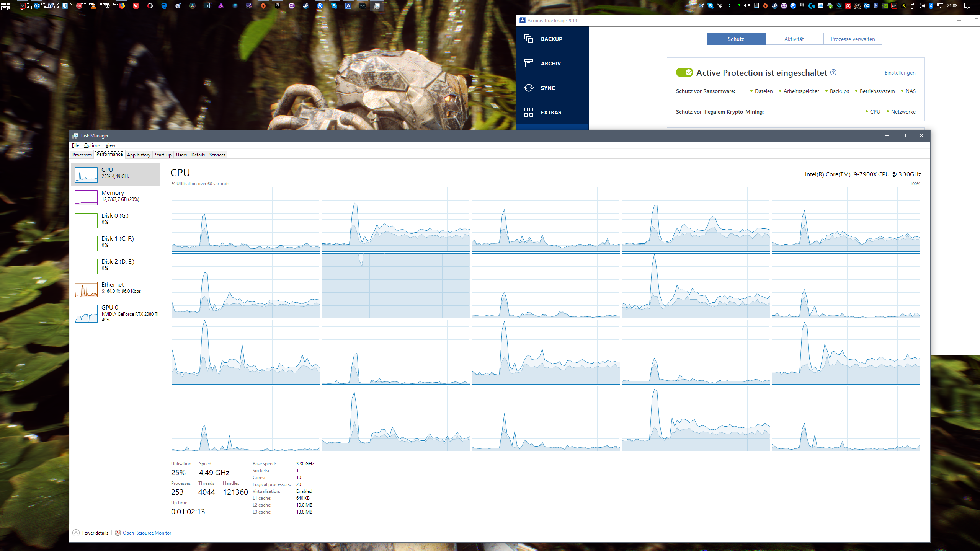
Task: Open the Sync section icon
Action: click(x=529, y=88)
